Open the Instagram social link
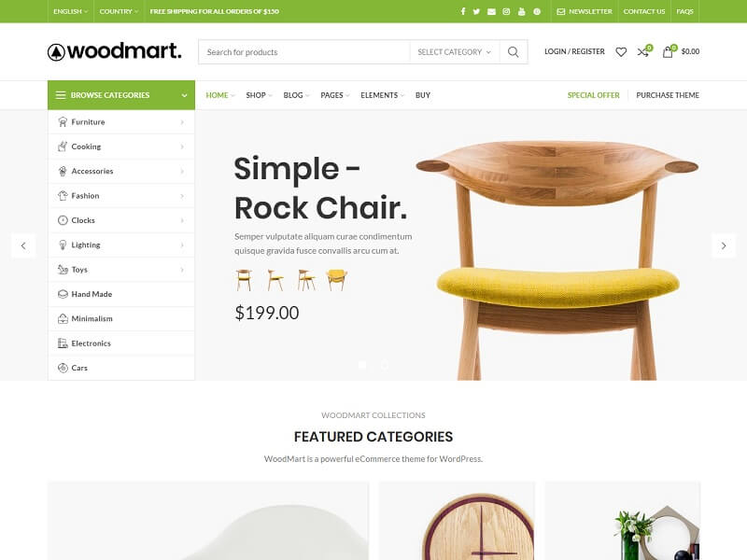The width and height of the screenshot is (747, 560). pyautogui.click(x=506, y=11)
